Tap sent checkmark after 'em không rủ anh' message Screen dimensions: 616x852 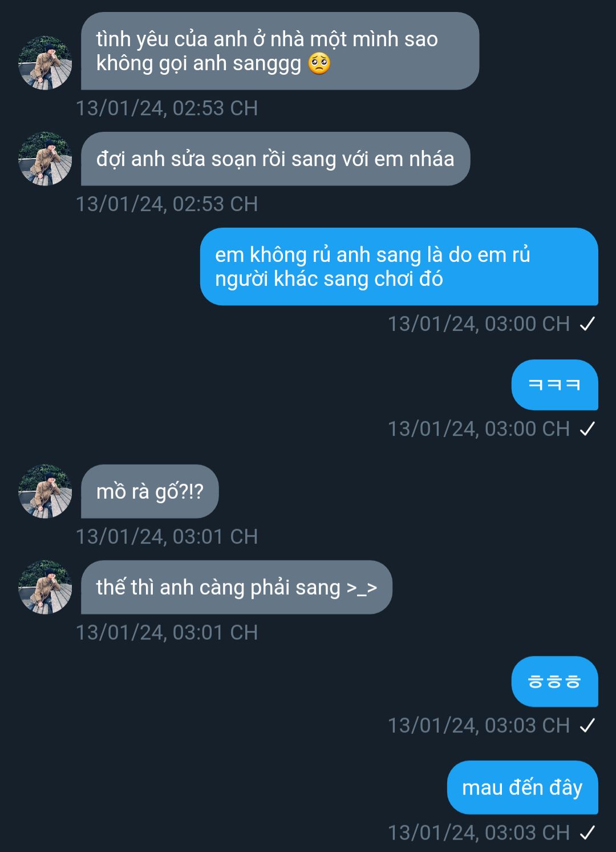(587, 324)
